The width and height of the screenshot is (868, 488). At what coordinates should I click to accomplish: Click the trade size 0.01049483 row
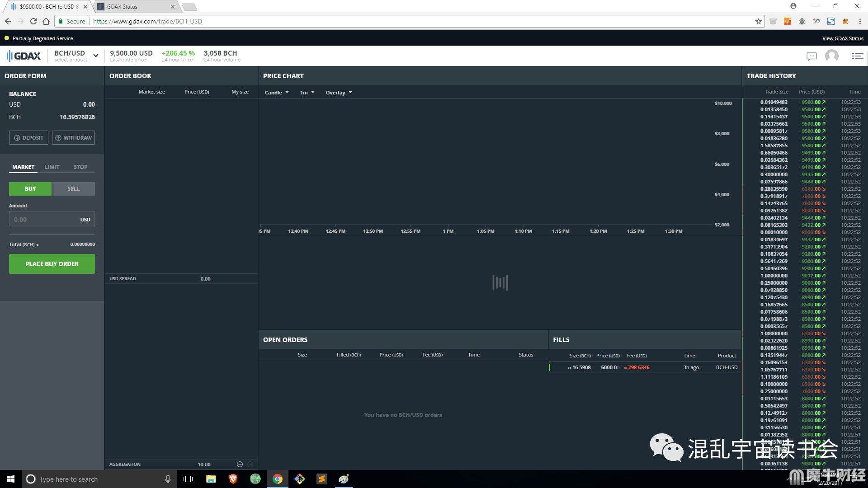805,102
